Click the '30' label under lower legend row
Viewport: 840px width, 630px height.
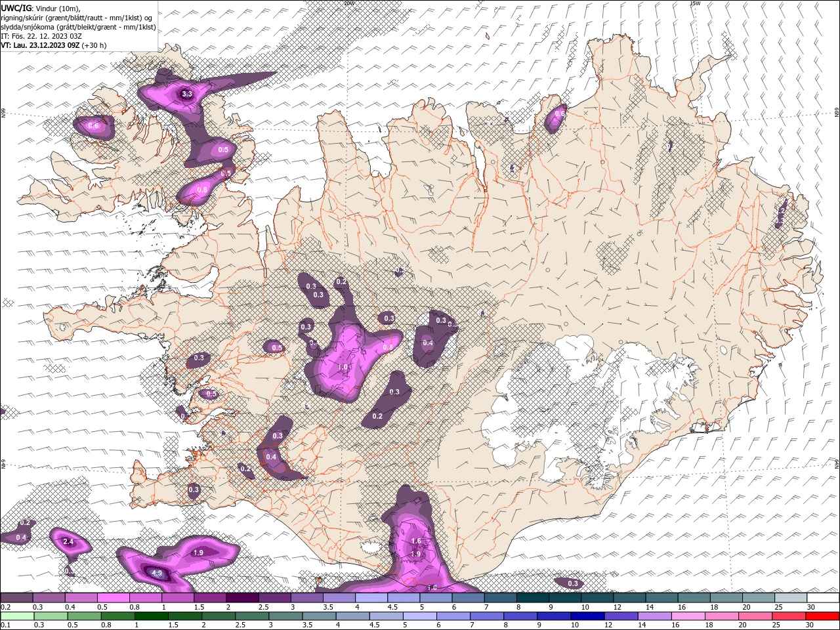coord(810,625)
